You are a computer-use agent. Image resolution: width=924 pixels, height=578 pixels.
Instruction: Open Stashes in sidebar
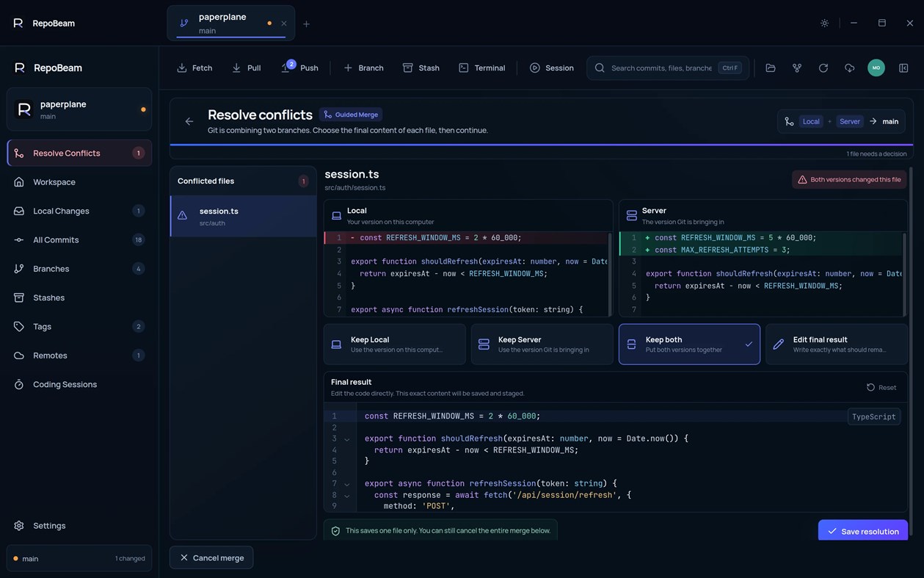click(x=79, y=297)
